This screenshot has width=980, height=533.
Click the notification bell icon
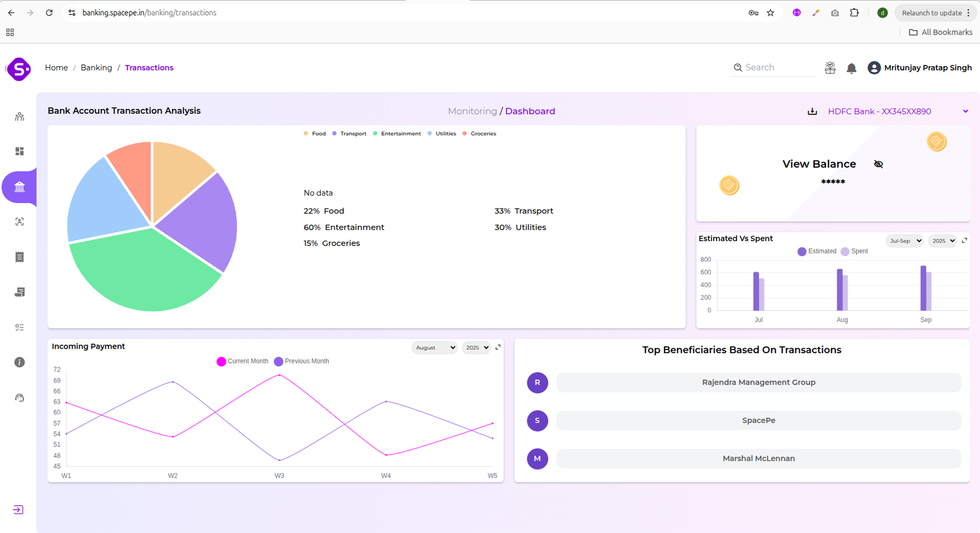851,69
